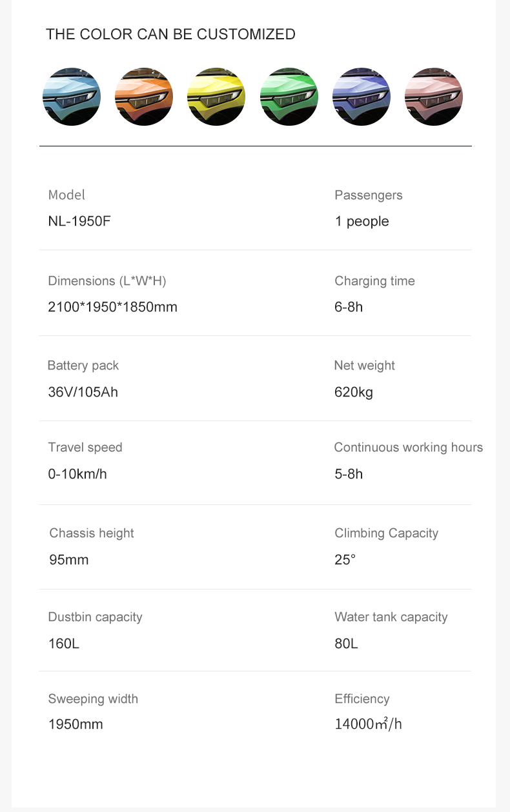Click the Dustbin capacity value 160L
Image resolution: width=510 pixels, height=812 pixels.
pyautogui.click(x=64, y=644)
